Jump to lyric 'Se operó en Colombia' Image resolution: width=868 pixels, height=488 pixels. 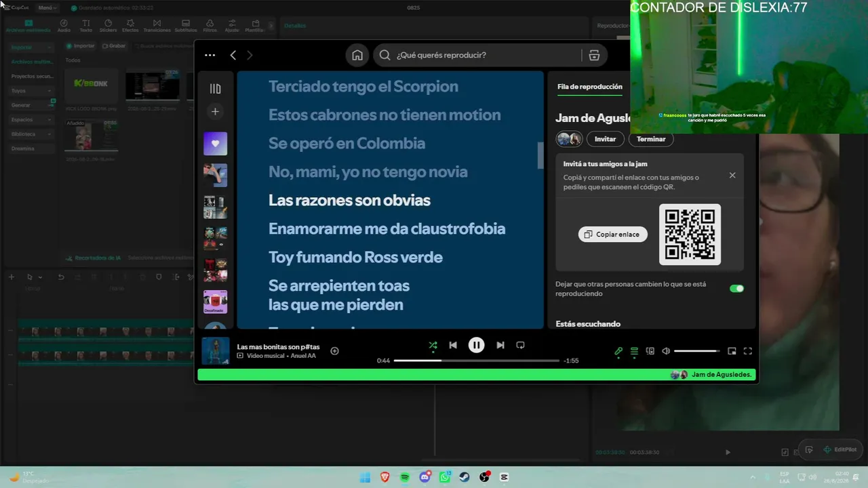click(x=347, y=144)
